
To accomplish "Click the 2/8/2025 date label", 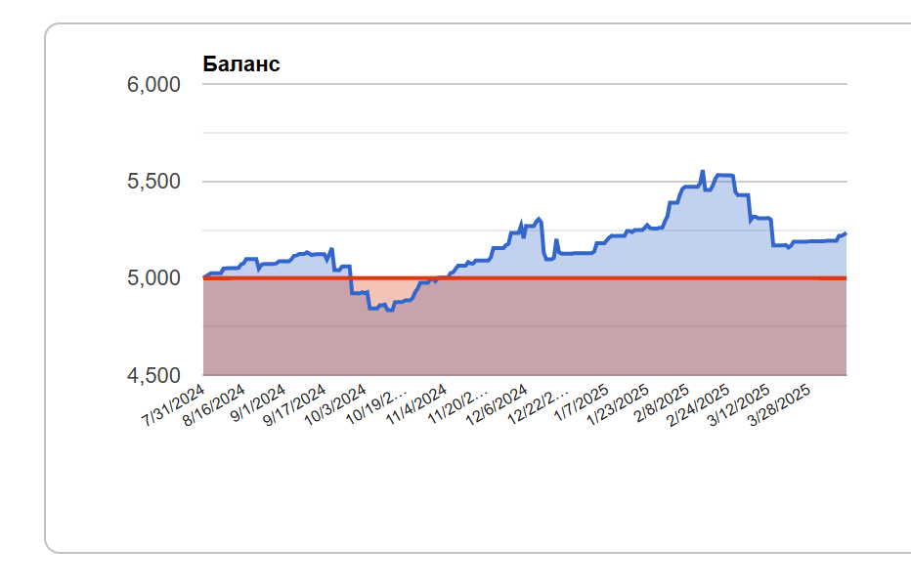I will click(663, 403).
